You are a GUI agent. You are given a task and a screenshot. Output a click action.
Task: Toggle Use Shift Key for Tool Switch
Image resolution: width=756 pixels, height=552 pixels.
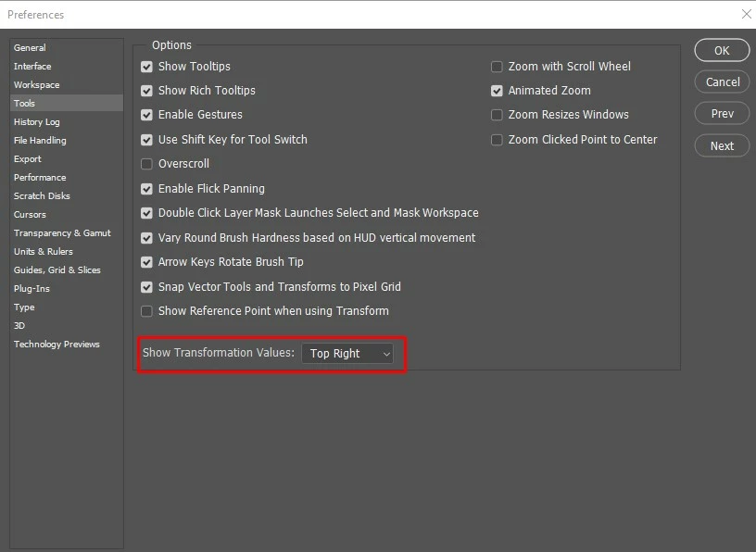click(146, 140)
